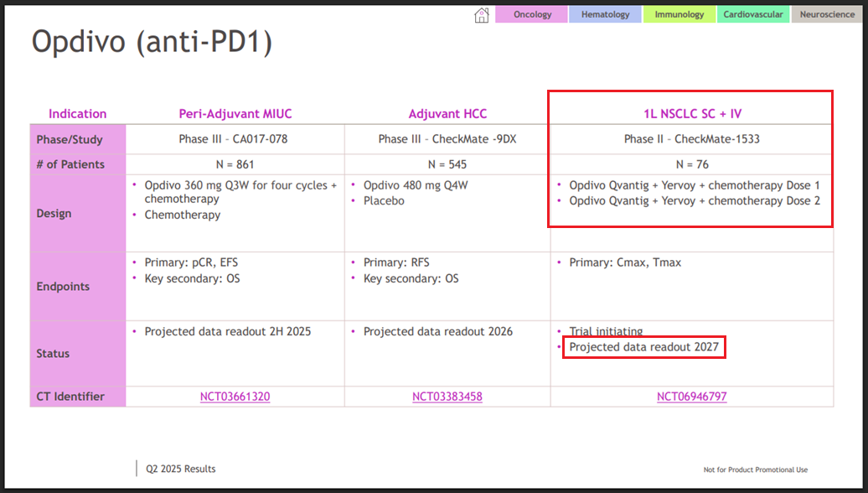This screenshot has height=493, width=868.
Task: Click the NCT06946797 clinical trial link
Action: (x=691, y=397)
